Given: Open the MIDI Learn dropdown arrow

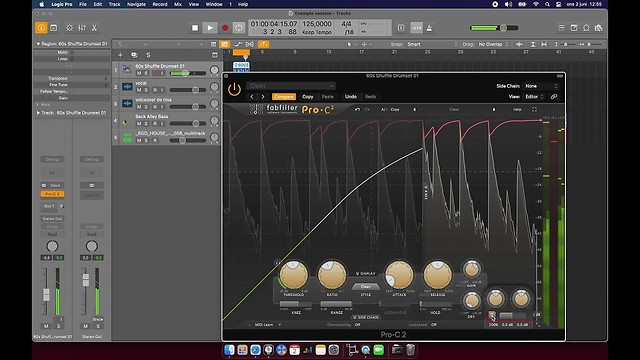Looking at the screenshot, I should pyautogui.click(x=280, y=325).
